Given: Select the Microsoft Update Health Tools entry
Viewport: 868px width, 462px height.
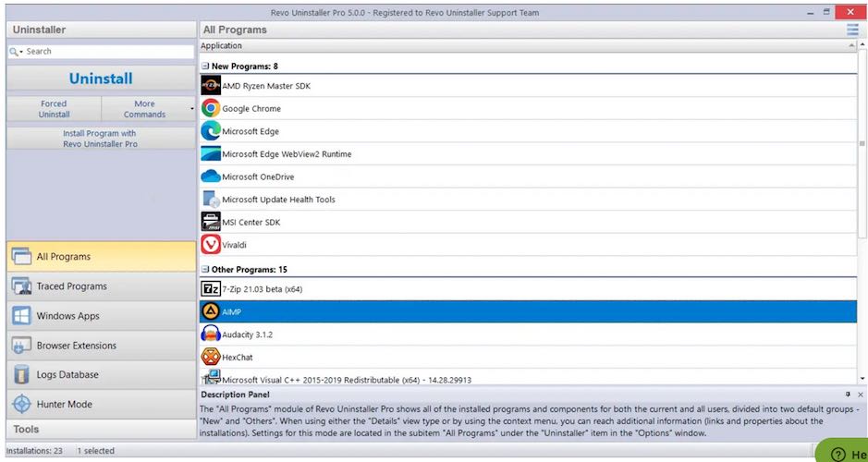Looking at the screenshot, I should tap(528, 200).
